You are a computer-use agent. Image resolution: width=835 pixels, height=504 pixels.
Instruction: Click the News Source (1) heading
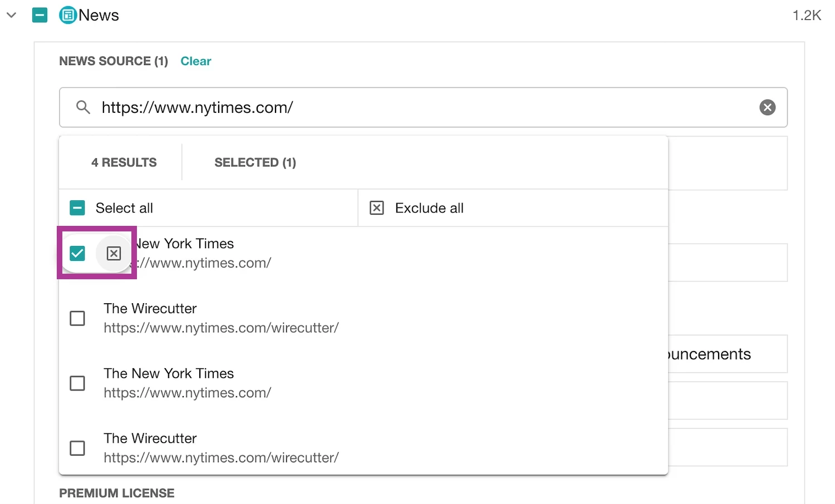click(114, 61)
